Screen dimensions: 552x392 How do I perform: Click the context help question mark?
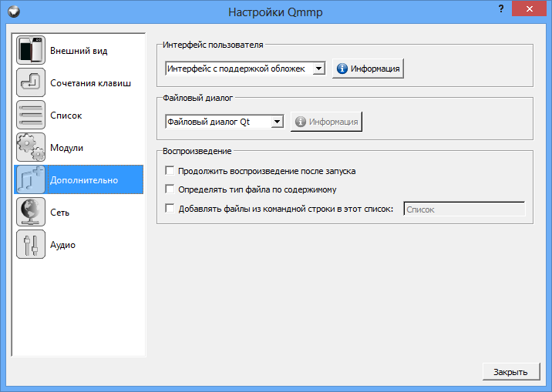point(501,8)
